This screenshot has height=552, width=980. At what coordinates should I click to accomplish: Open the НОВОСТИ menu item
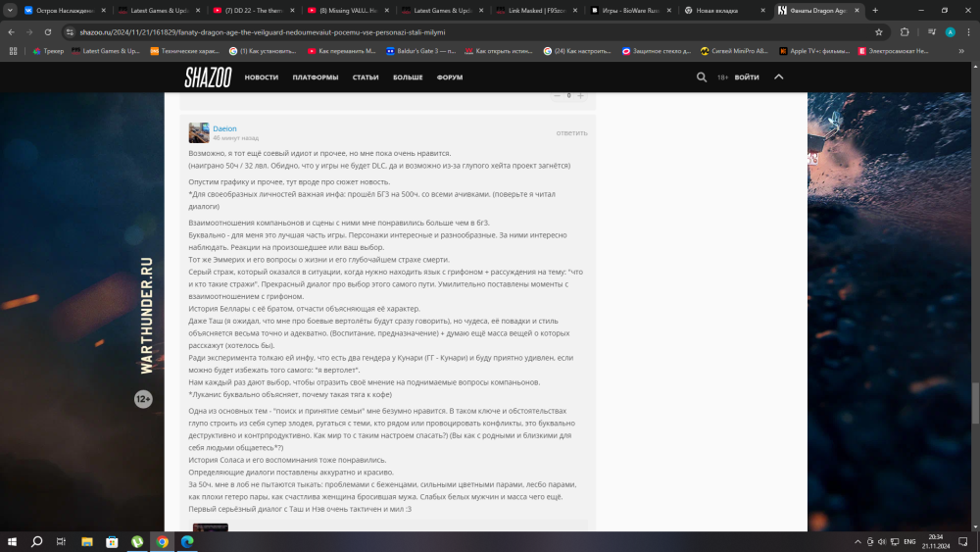(x=262, y=76)
